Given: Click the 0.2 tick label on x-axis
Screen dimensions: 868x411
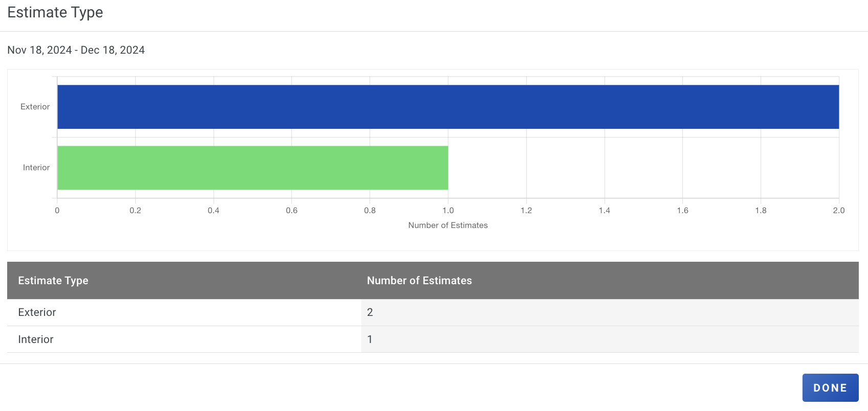Looking at the screenshot, I should 135,211.
